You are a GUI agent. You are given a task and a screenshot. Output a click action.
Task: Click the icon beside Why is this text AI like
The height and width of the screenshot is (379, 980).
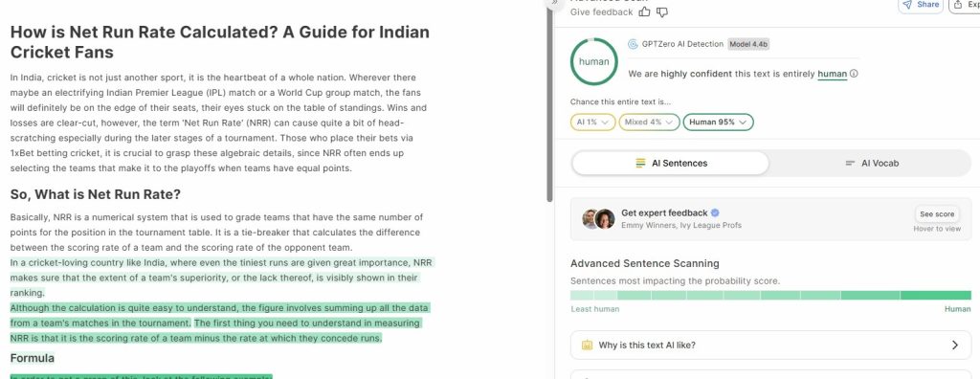(587, 345)
